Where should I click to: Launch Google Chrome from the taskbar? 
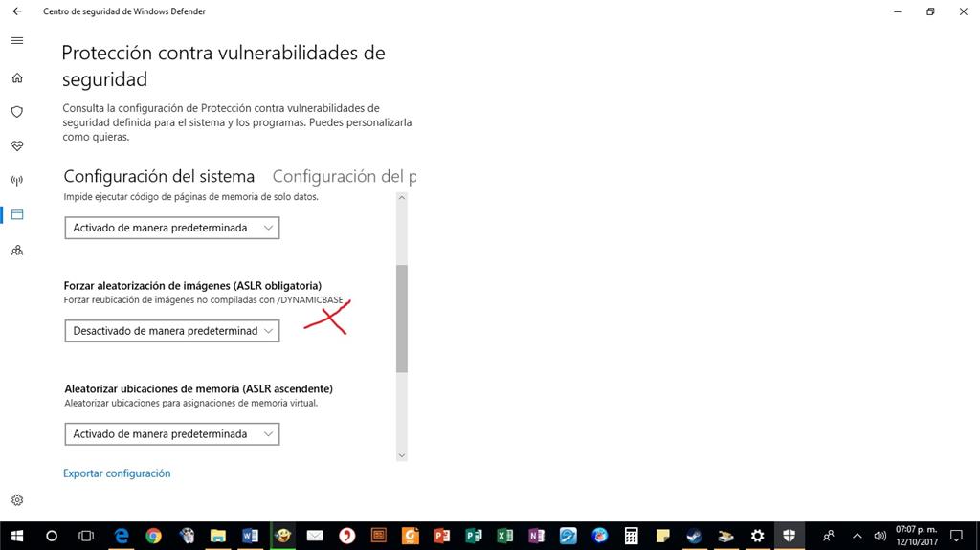pyautogui.click(x=154, y=536)
